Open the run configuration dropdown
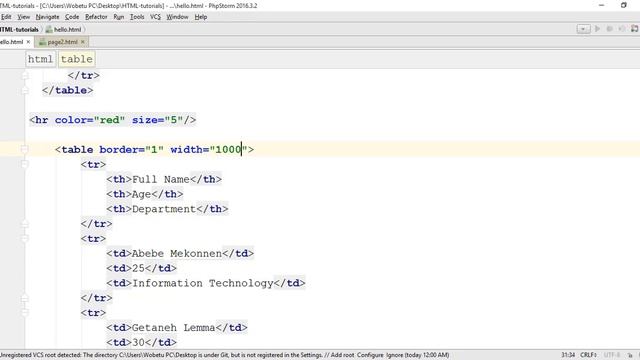 point(583,29)
